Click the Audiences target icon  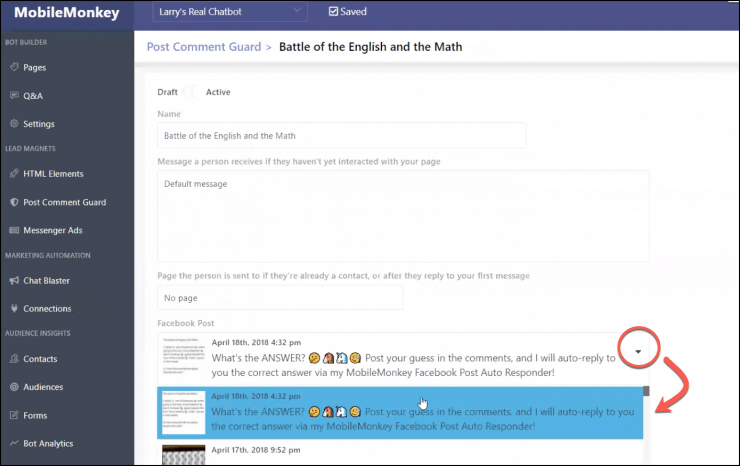click(x=14, y=387)
